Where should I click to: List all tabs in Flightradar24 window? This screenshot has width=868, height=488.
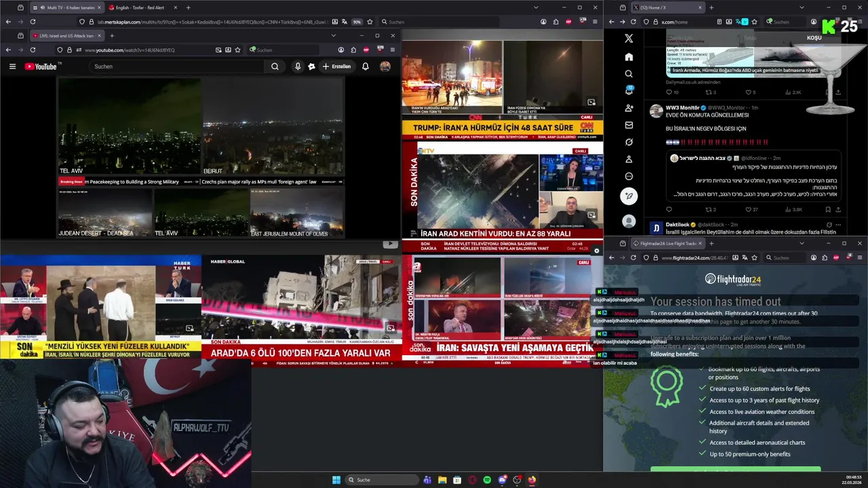click(x=802, y=243)
